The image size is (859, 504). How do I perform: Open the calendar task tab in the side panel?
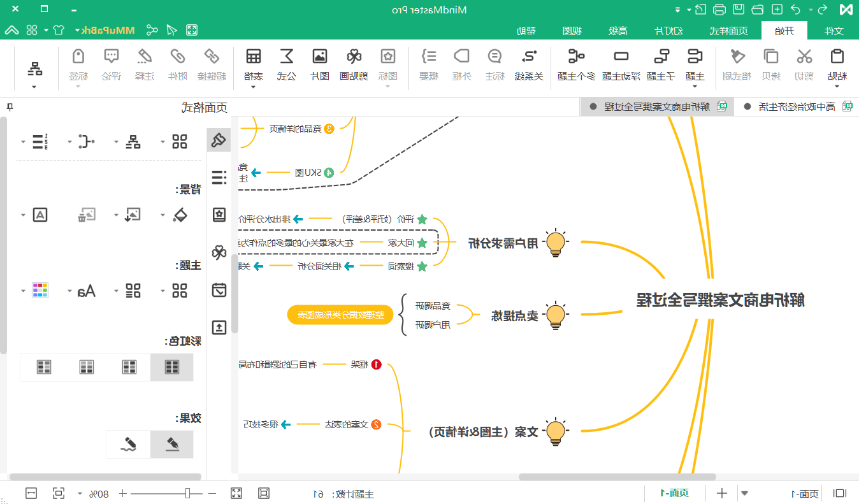[x=219, y=291]
